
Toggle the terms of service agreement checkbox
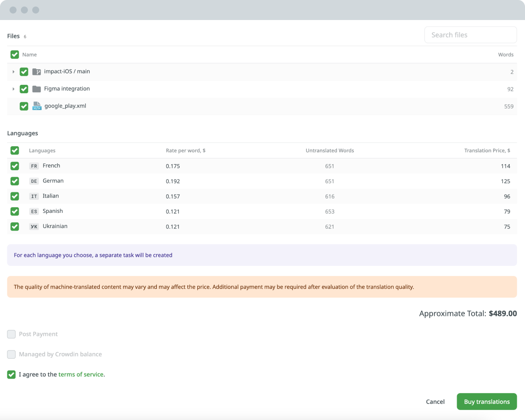tap(11, 374)
